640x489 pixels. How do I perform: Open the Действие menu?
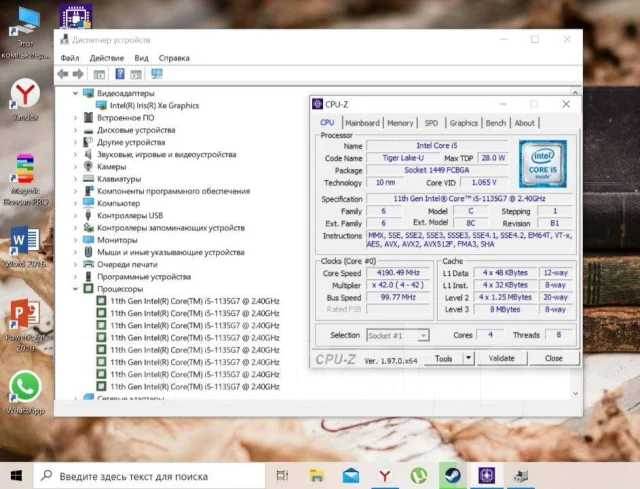[107, 58]
